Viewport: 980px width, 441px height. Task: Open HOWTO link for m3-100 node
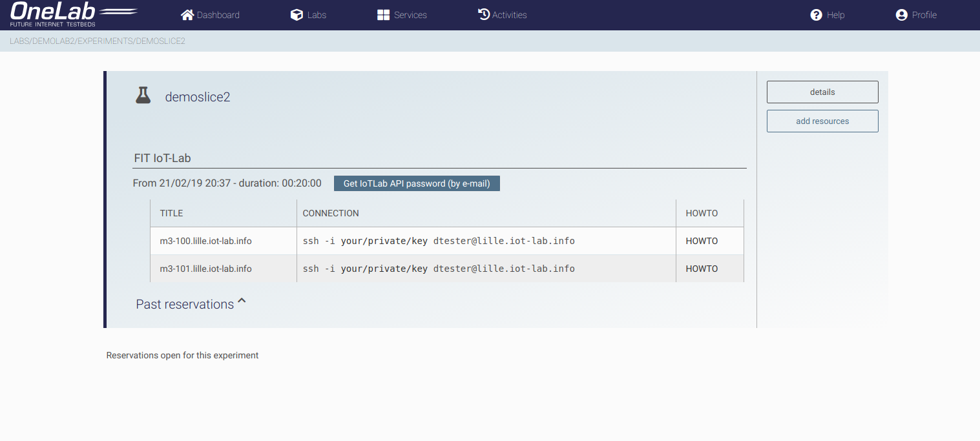tap(702, 241)
